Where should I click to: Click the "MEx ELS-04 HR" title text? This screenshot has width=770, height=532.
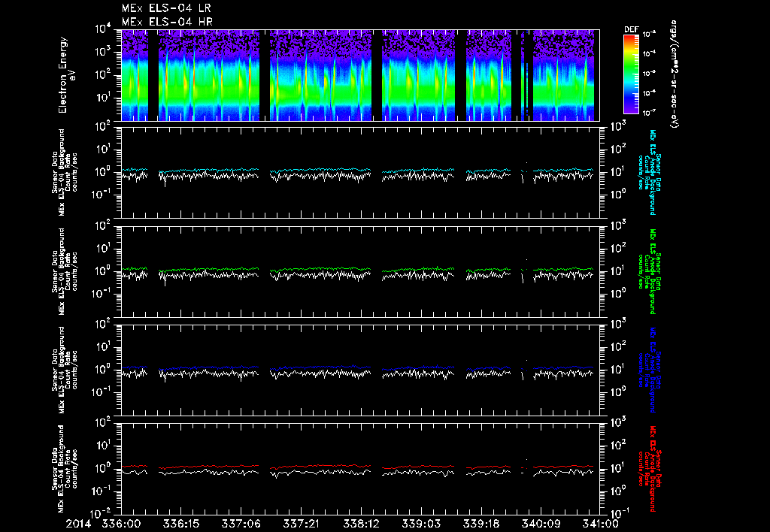167,22
